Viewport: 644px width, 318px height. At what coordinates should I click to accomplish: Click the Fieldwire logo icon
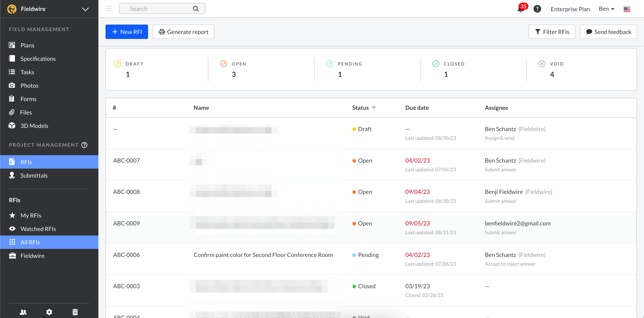point(12,9)
